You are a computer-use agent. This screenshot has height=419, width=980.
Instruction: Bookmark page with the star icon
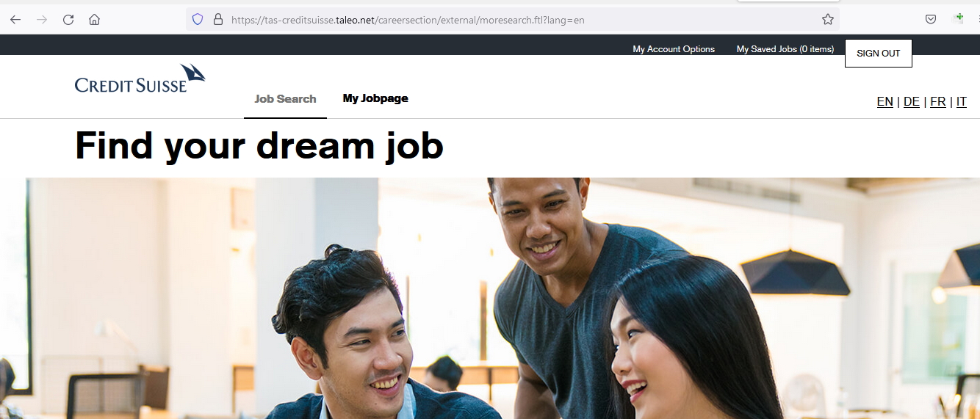tap(828, 20)
